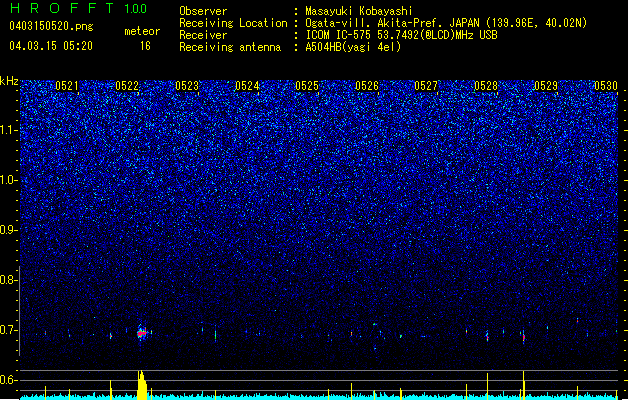Click the A504HB(yagi 4el) antenna text
This screenshot has width=629, height=400.
coord(353,47)
